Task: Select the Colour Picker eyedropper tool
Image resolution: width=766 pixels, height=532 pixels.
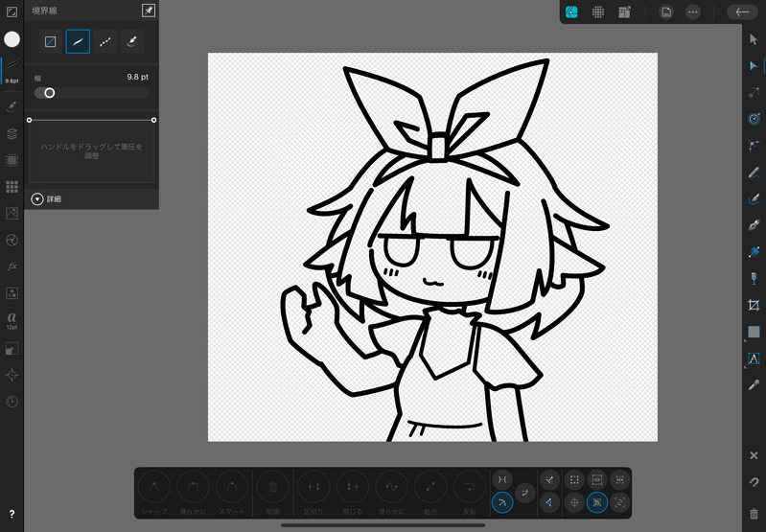Action: (754, 385)
